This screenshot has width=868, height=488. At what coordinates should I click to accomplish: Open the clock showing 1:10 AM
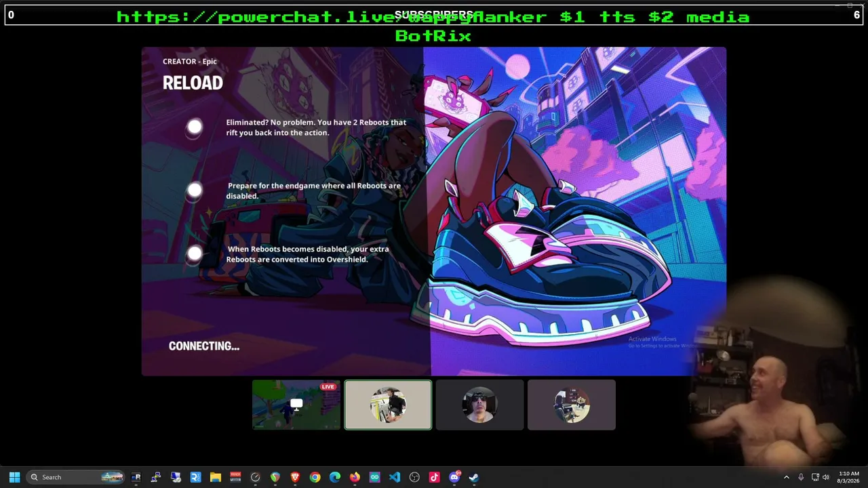coord(849,477)
